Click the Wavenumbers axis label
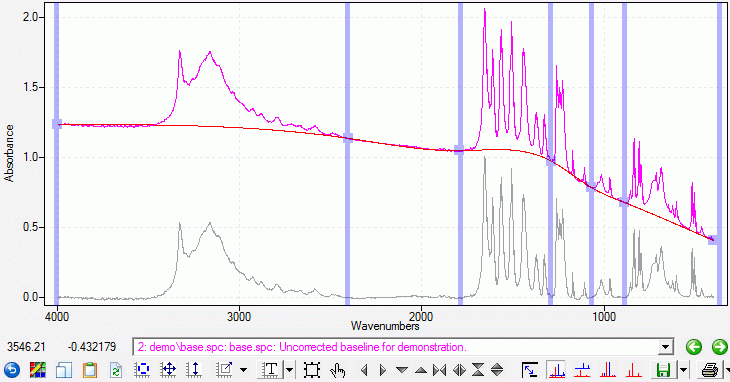 coord(385,326)
